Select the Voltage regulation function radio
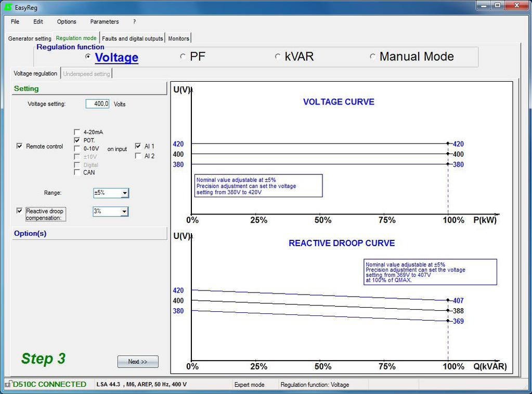The width and height of the screenshot is (532, 394). click(x=88, y=56)
